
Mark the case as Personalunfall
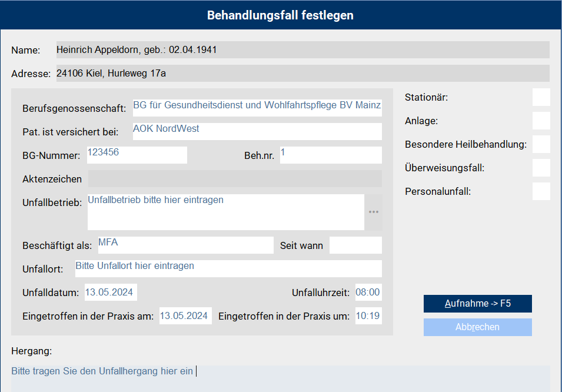pos(541,191)
